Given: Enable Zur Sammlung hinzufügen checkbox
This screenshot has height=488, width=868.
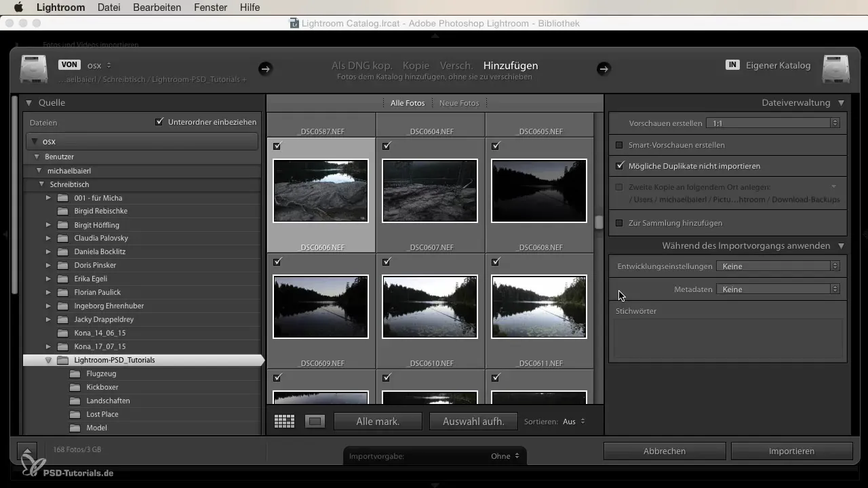Looking at the screenshot, I should click(x=619, y=223).
